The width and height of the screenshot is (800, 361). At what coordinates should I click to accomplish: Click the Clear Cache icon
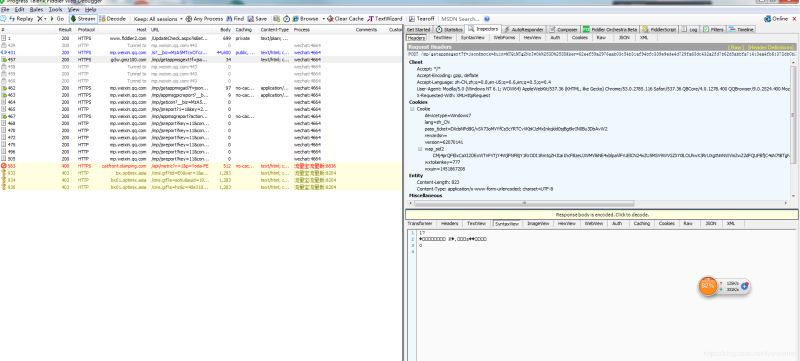[x=330, y=19]
